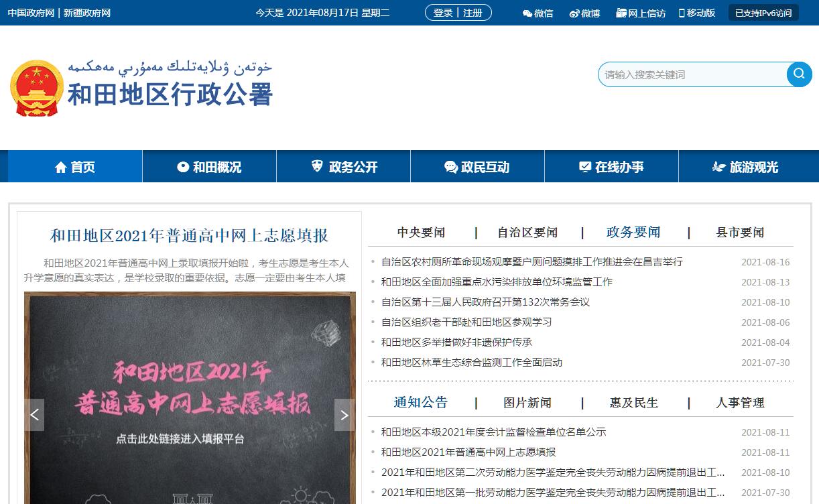Switch to the 县市要闻 tab
The width and height of the screenshot is (819, 504).
[x=740, y=233]
